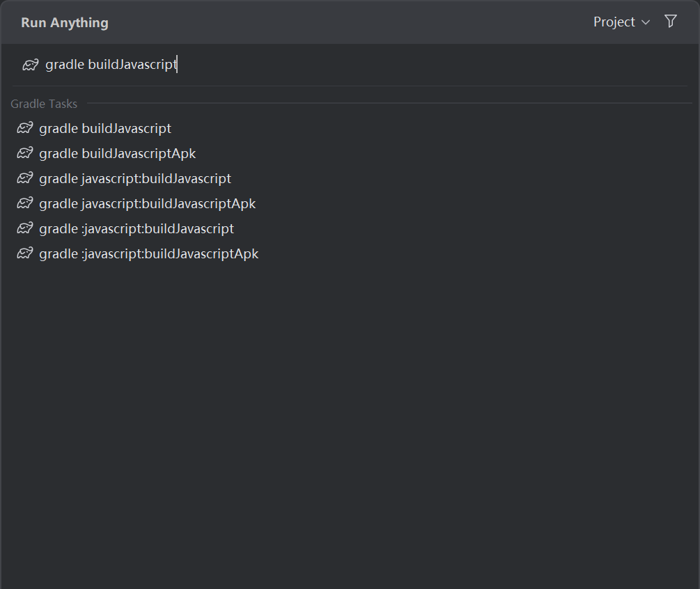Click the Gradle icon beside "gradle buildJavascriptApk" entry
700x589 pixels.
[24, 153]
